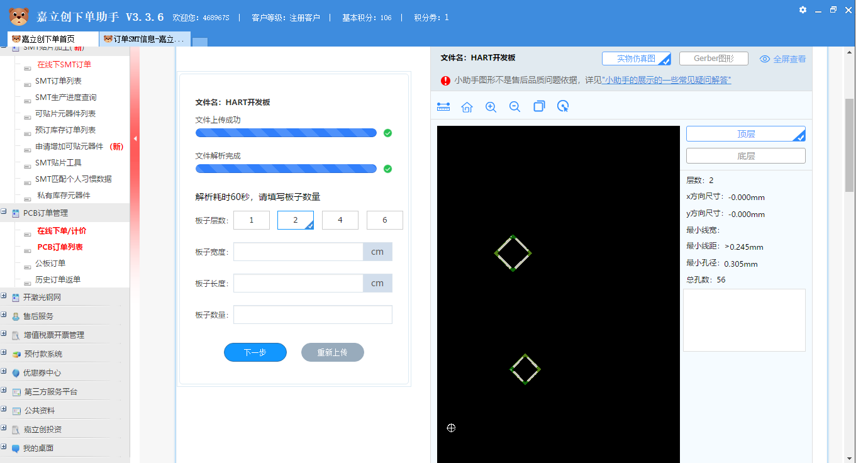Zoom out of PCB preview

(x=515, y=107)
